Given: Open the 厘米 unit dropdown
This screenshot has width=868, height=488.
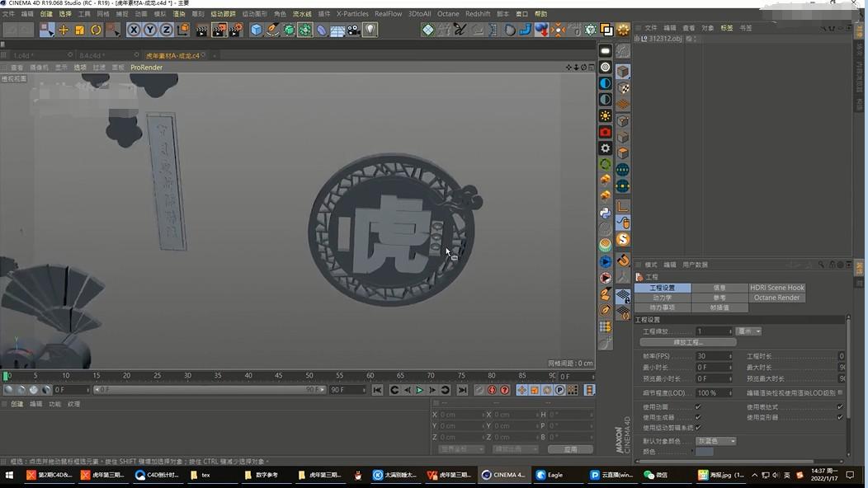Looking at the screenshot, I should (749, 331).
